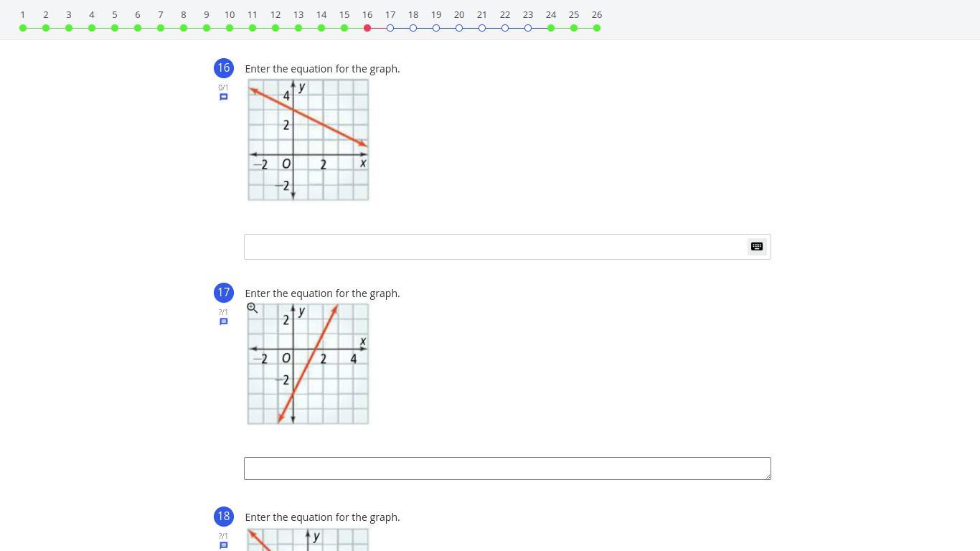Image resolution: width=980 pixels, height=551 pixels.
Task: Click the blue question 16 number badge
Action: 224,68
